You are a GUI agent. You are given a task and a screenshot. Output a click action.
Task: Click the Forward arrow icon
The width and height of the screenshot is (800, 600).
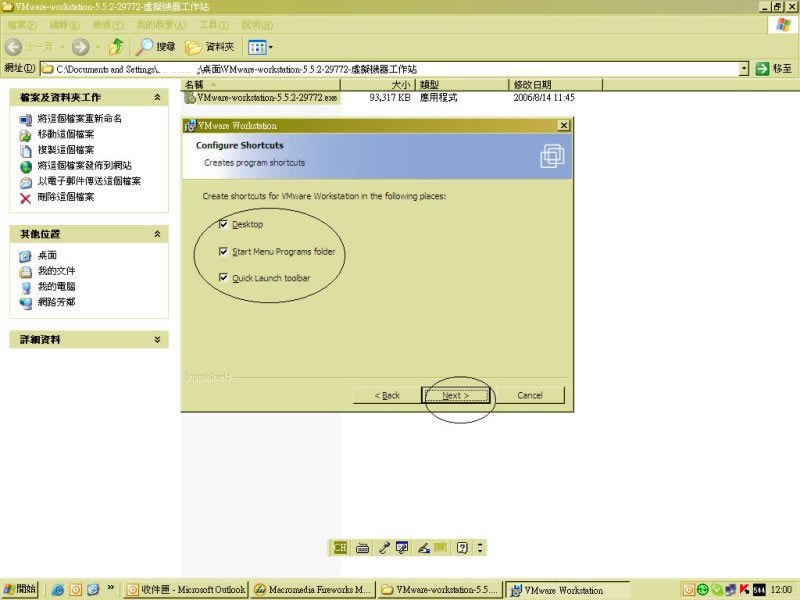pyautogui.click(x=81, y=47)
